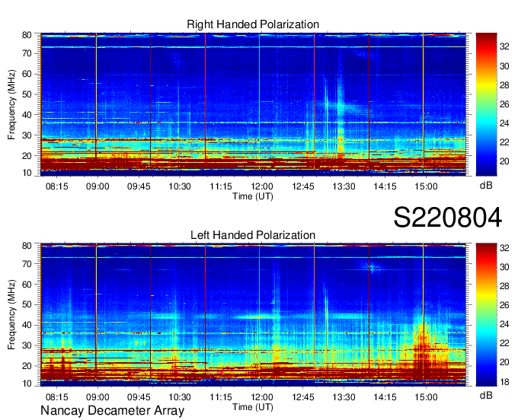
Task: Click the 09:00 time tick of Left Handed plot
Action: click(98, 396)
